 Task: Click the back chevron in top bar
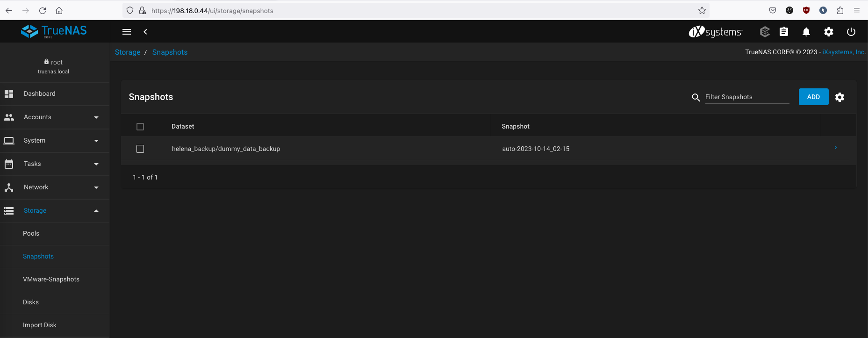pos(145,32)
